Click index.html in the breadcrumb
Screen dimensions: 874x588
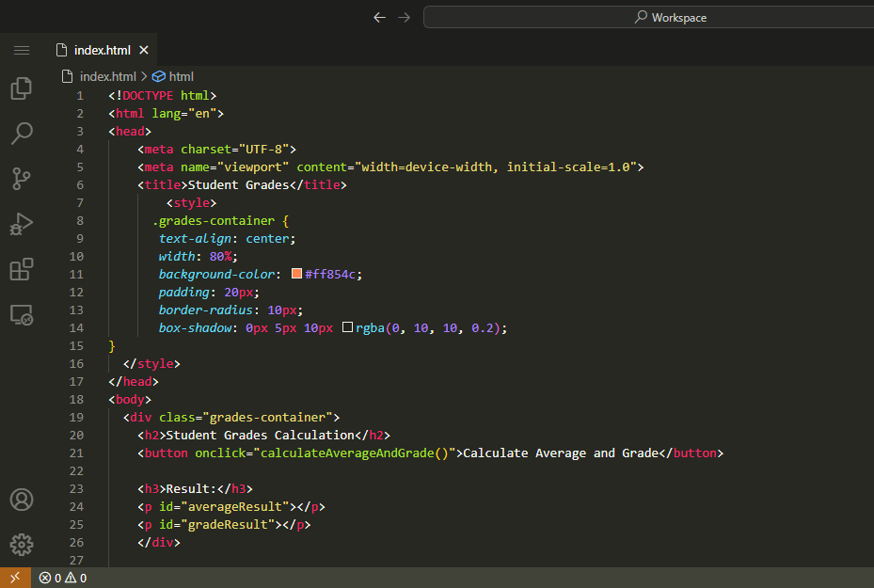tap(107, 76)
